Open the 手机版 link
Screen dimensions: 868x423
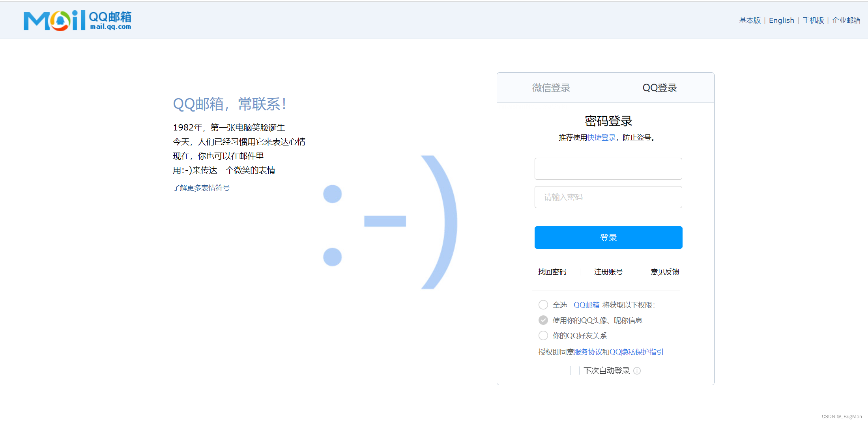click(x=813, y=20)
